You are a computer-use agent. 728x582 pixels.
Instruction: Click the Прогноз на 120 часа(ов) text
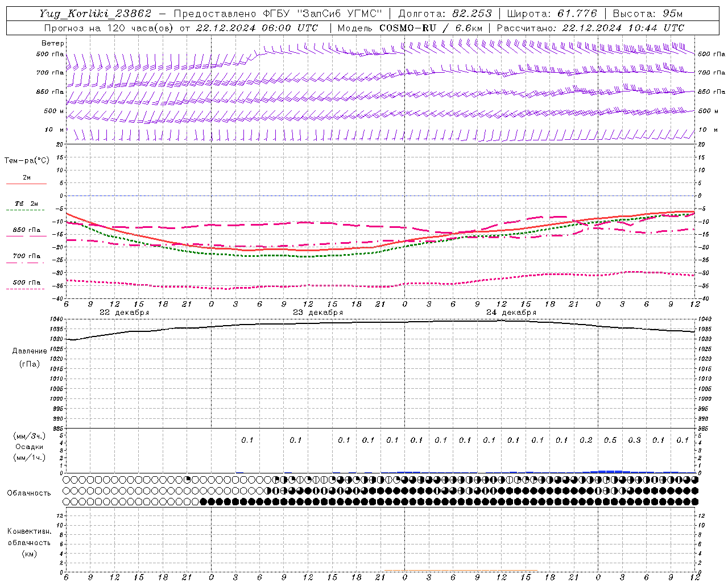tap(109, 28)
